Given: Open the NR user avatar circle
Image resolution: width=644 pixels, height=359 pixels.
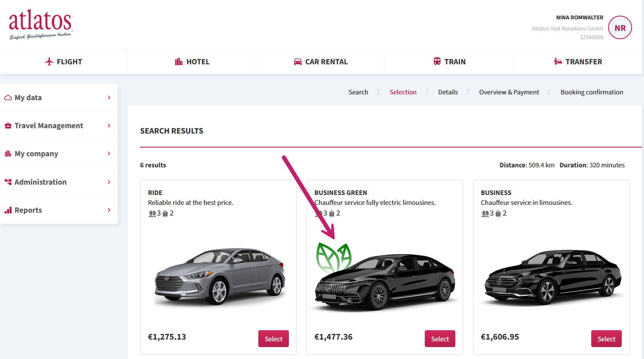Looking at the screenshot, I should tap(620, 28).
